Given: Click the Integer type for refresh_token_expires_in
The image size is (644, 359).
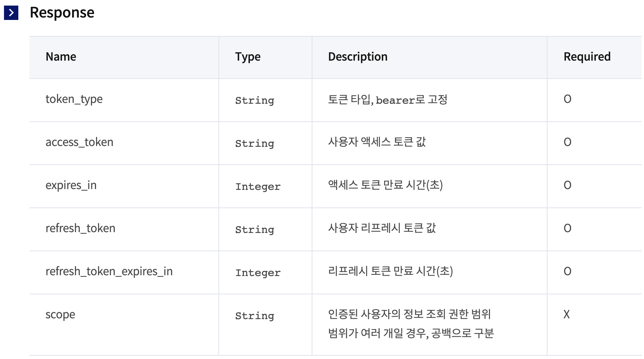Looking at the screenshot, I should (x=258, y=272).
